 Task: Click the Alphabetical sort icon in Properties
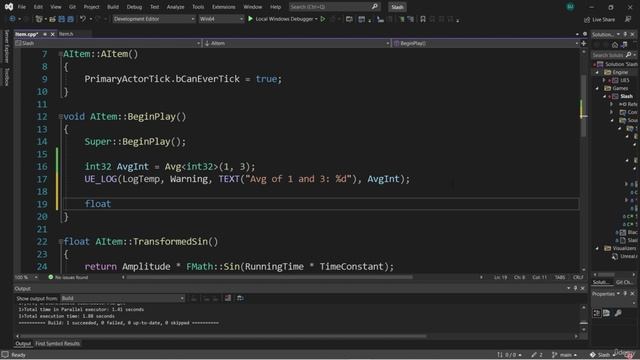coord(607,313)
